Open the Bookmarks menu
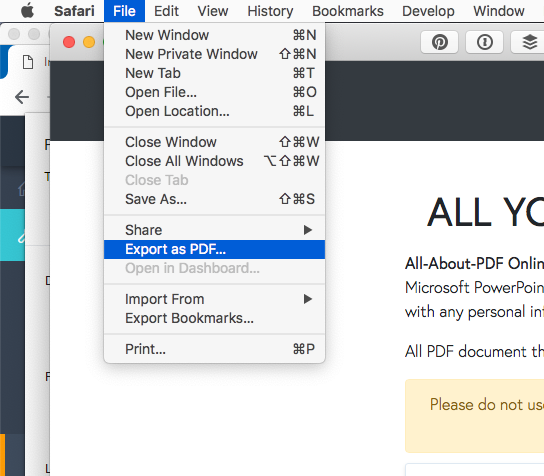Screen dimensions: 544x476 pyautogui.click(x=348, y=11)
